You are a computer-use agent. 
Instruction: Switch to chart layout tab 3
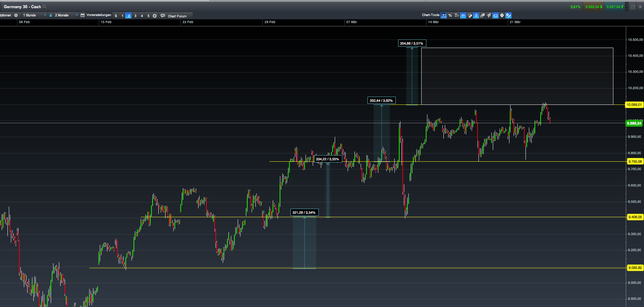point(135,15)
